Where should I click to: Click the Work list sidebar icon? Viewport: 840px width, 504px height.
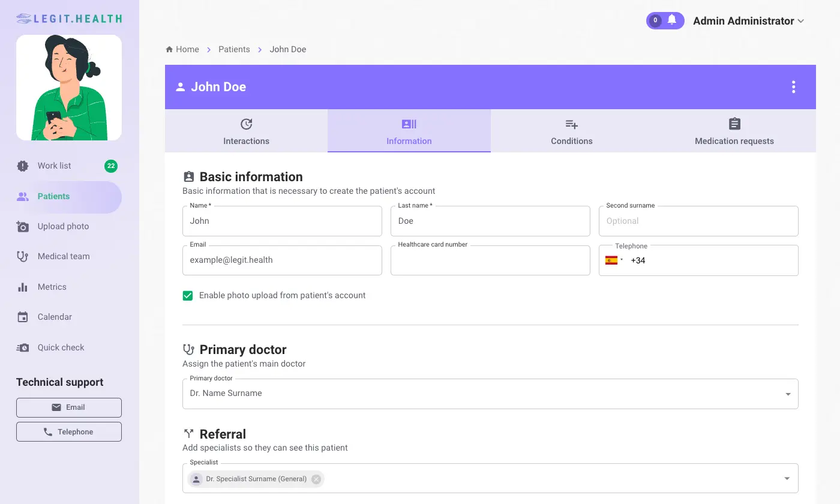(x=23, y=166)
